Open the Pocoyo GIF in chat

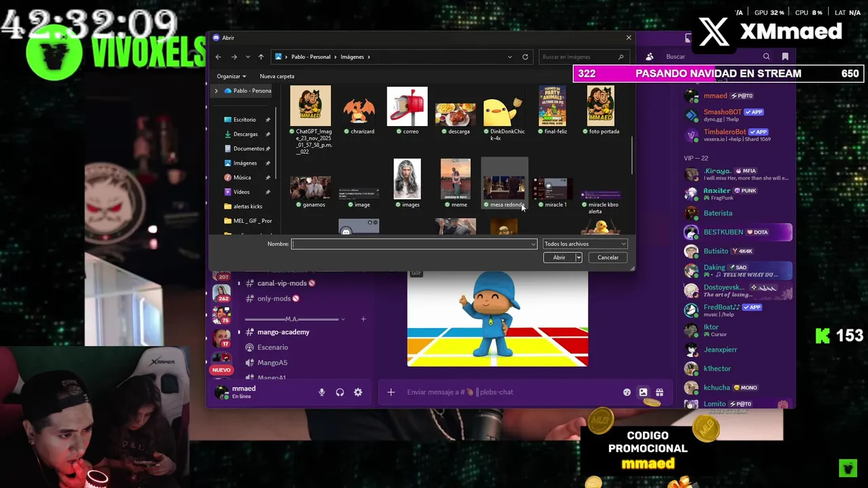[x=497, y=319]
